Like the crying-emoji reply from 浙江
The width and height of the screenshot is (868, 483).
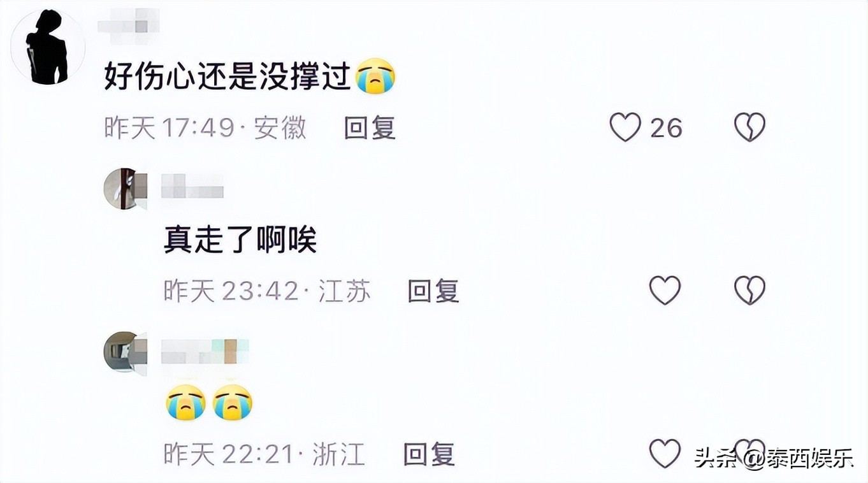point(665,454)
